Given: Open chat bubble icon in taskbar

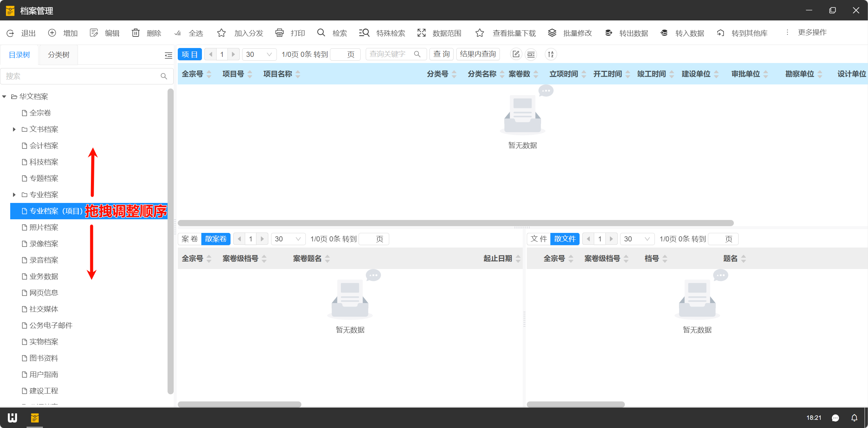Looking at the screenshot, I should 835,418.
